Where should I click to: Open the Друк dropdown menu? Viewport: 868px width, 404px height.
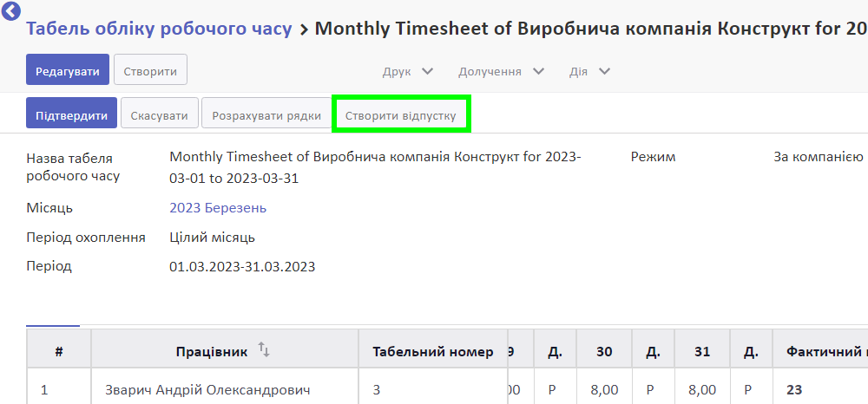(x=407, y=71)
